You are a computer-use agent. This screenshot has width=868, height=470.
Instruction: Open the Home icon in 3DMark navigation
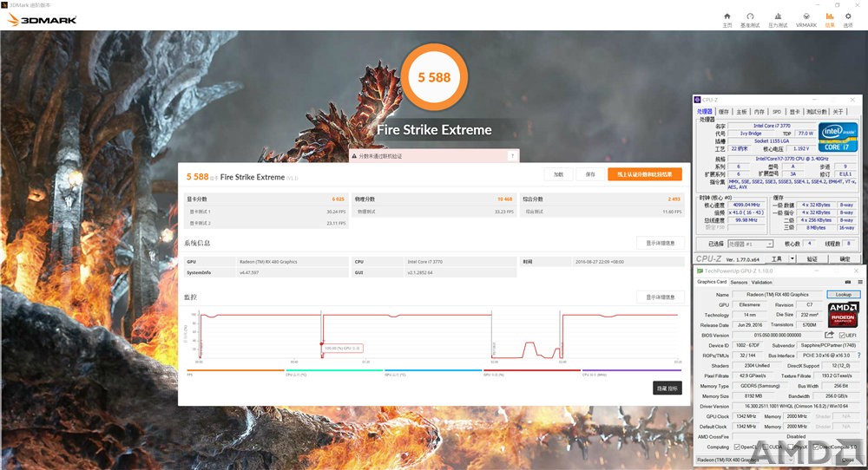[727, 16]
